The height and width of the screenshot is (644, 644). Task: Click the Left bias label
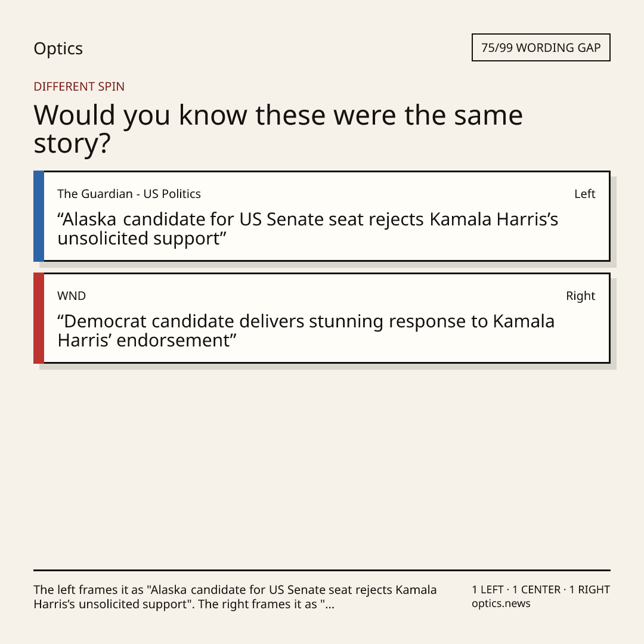[584, 194]
